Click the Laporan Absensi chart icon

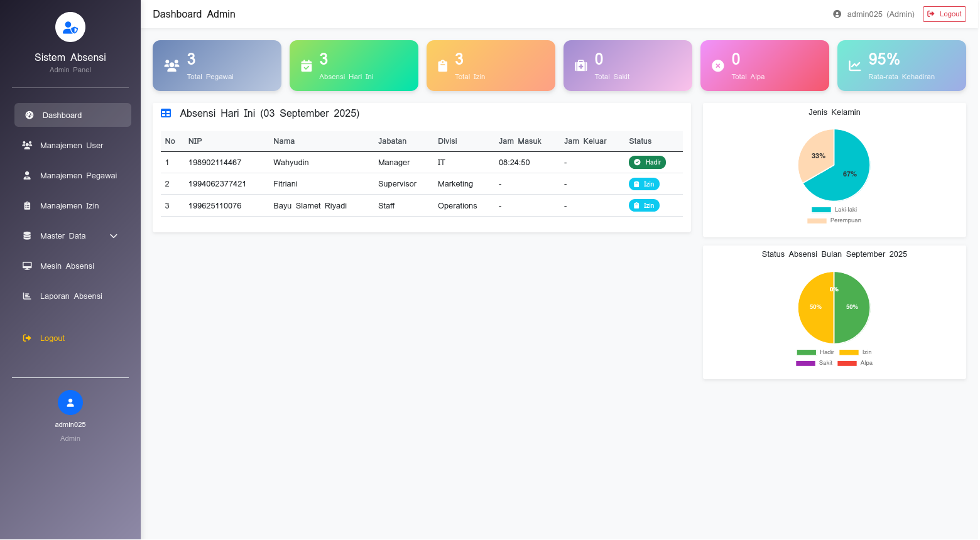tap(27, 296)
